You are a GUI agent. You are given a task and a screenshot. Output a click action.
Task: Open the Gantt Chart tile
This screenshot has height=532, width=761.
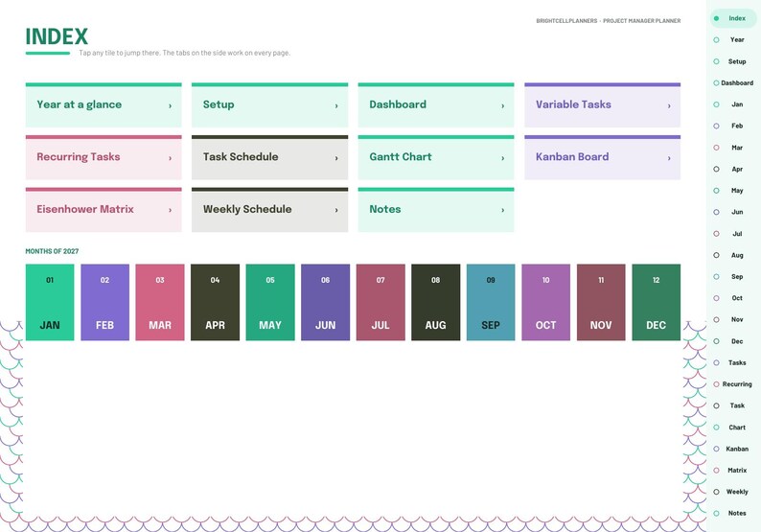click(436, 157)
